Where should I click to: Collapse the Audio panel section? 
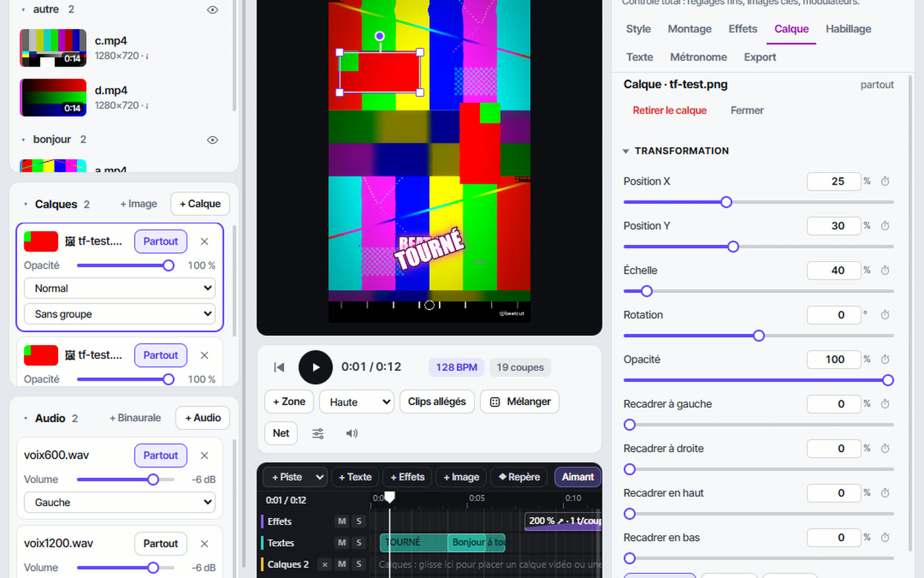coord(26,418)
